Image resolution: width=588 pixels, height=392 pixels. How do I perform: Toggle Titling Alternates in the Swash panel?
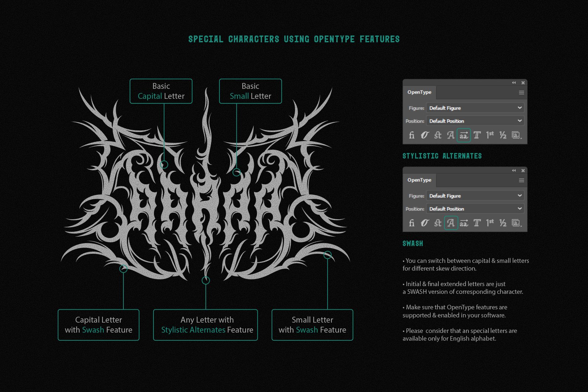477,223
